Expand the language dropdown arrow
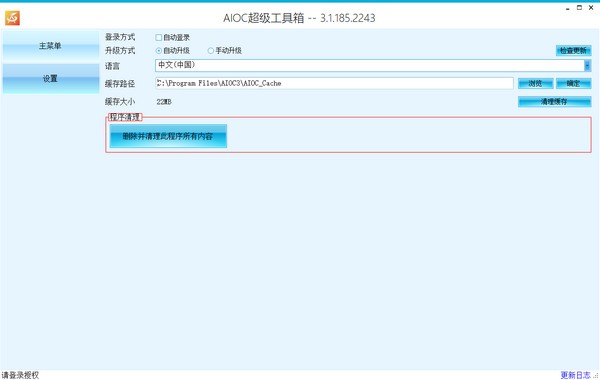Screen dimensions: 600x380 pyautogui.click(x=587, y=66)
